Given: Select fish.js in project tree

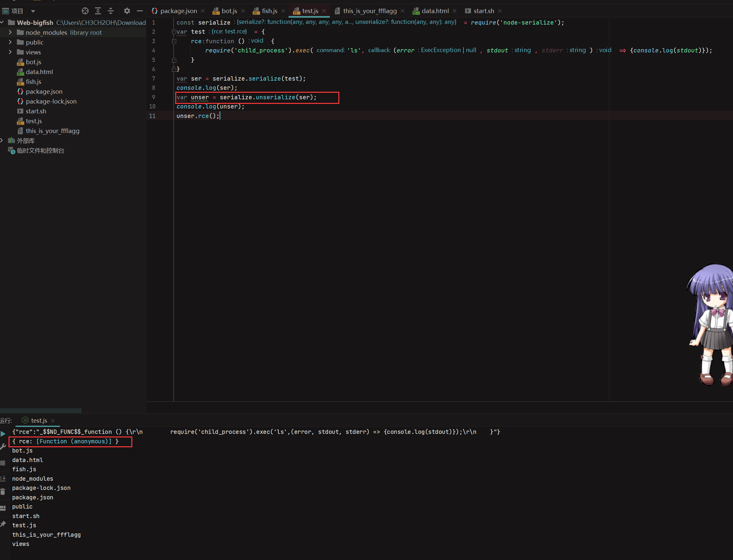Looking at the screenshot, I should 33,82.
